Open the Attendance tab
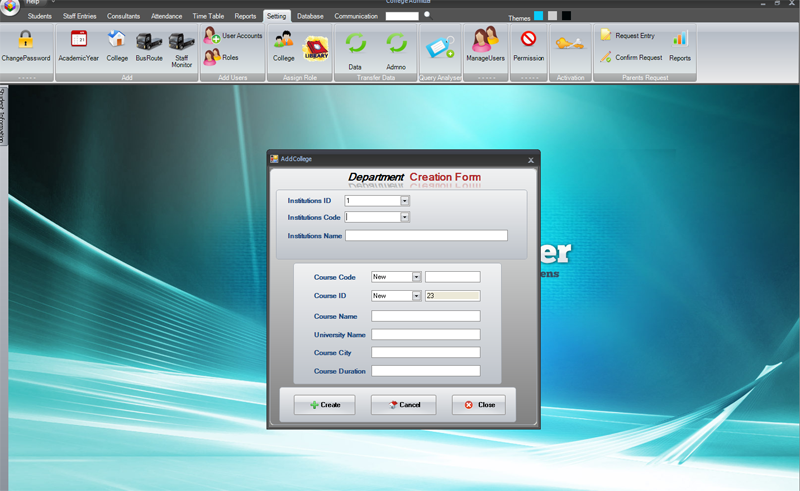Image resolution: width=800 pixels, height=491 pixels. click(166, 16)
